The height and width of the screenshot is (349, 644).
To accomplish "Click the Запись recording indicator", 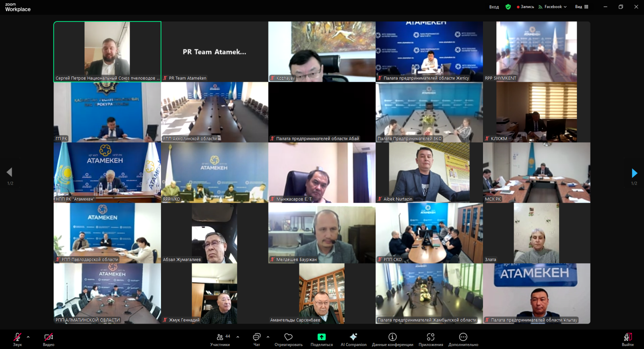I will click(526, 7).
